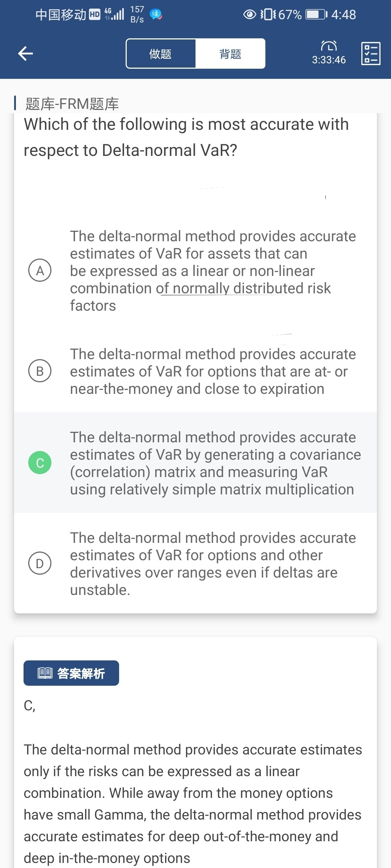Select answer option B radio button
Viewport: 391px width, 868px height.
(40, 371)
